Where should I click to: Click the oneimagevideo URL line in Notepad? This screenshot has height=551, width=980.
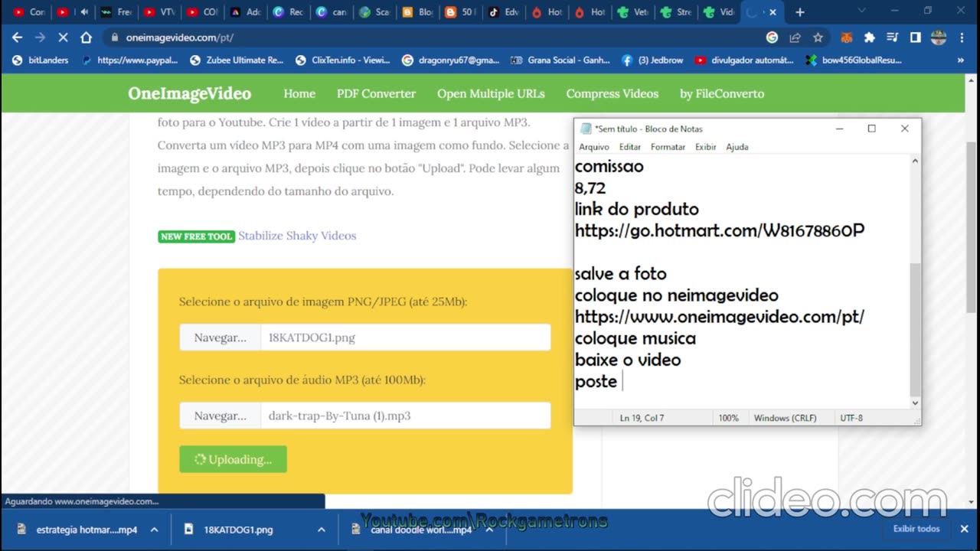720,317
